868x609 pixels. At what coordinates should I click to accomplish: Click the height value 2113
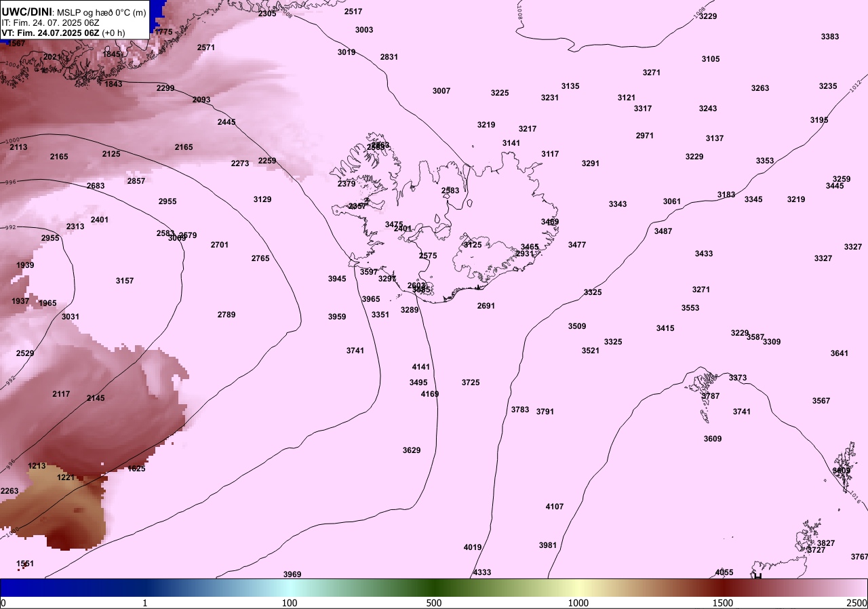pyautogui.click(x=19, y=147)
